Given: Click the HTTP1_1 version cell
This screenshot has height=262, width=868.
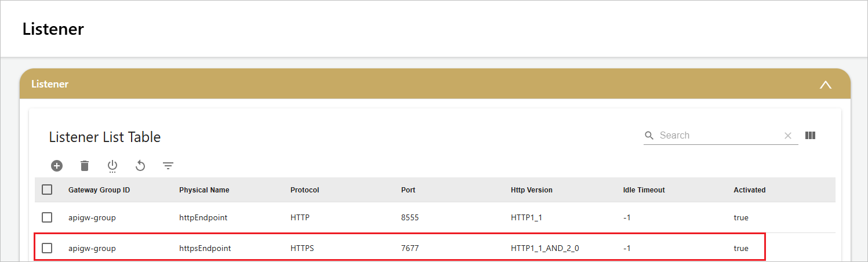Looking at the screenshot, I should pos(526,218).
